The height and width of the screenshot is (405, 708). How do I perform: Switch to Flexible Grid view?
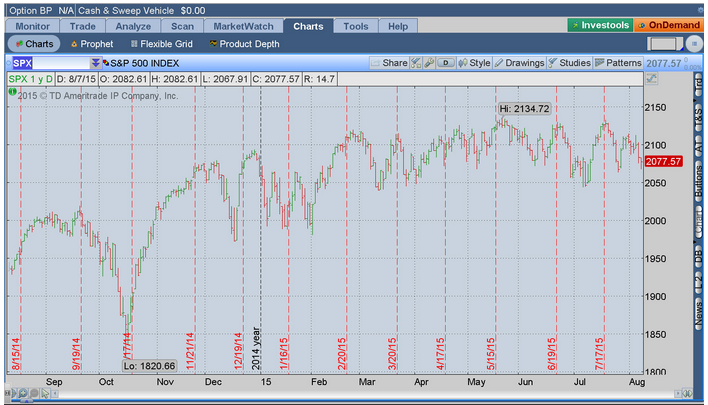(162, 44)
